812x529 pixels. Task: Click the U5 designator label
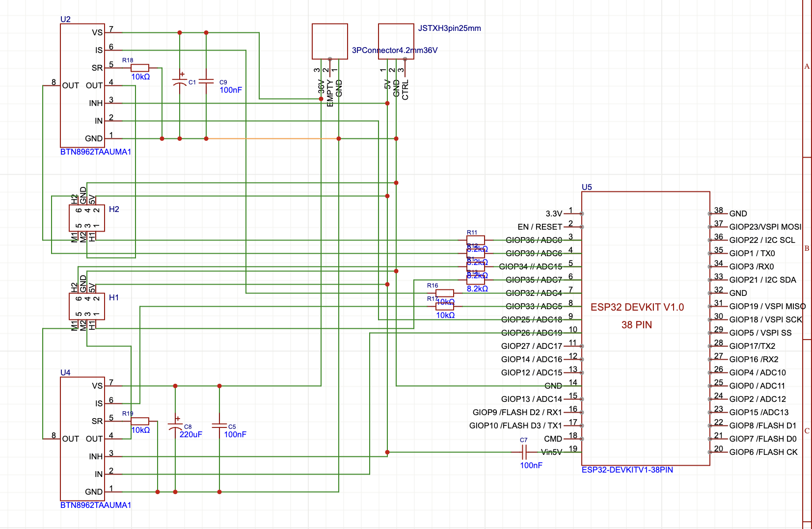[587, 187]
